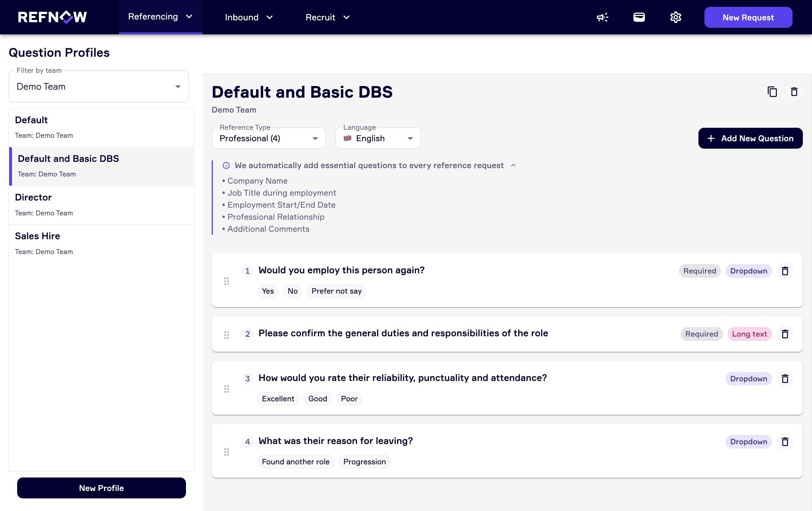
Task: Click the New Profile button
Action: 101,488
